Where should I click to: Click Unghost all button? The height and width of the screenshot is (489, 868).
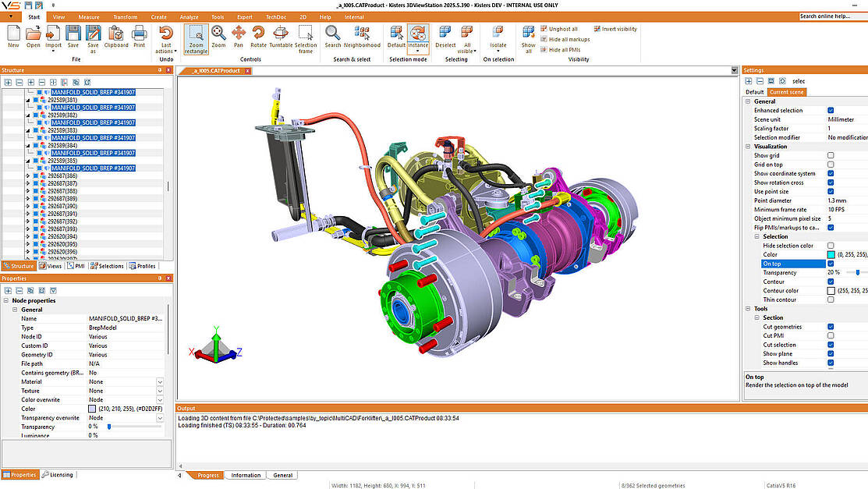point(558,29)
